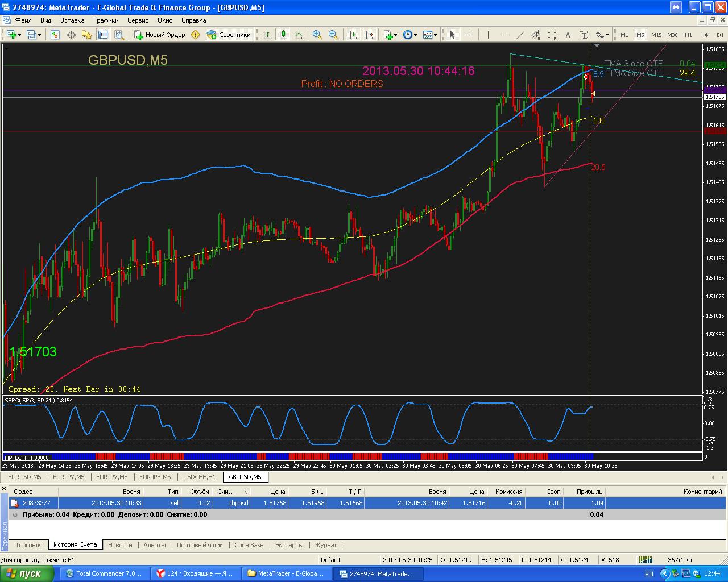Switch timeframe to M15
The height and width of the screenshot is (582, 728).
coord(656,35)
